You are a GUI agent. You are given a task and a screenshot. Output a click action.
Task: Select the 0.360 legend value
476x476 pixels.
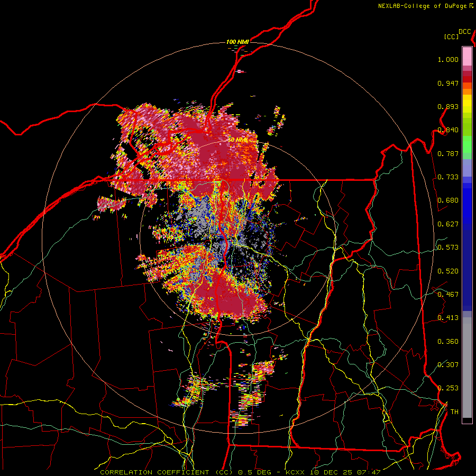click(x=448, y=342)
